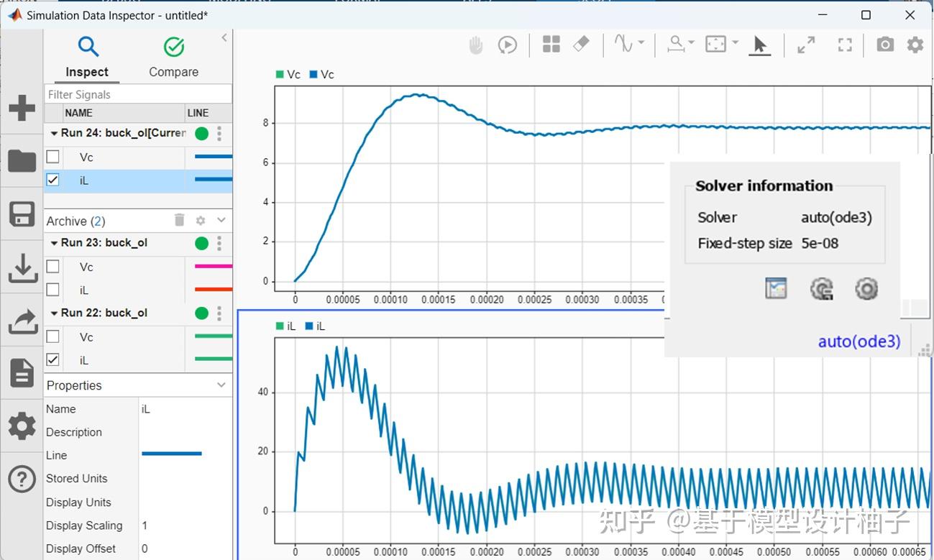Collapse the Archive section with its chevron

(x=221, y=220)
